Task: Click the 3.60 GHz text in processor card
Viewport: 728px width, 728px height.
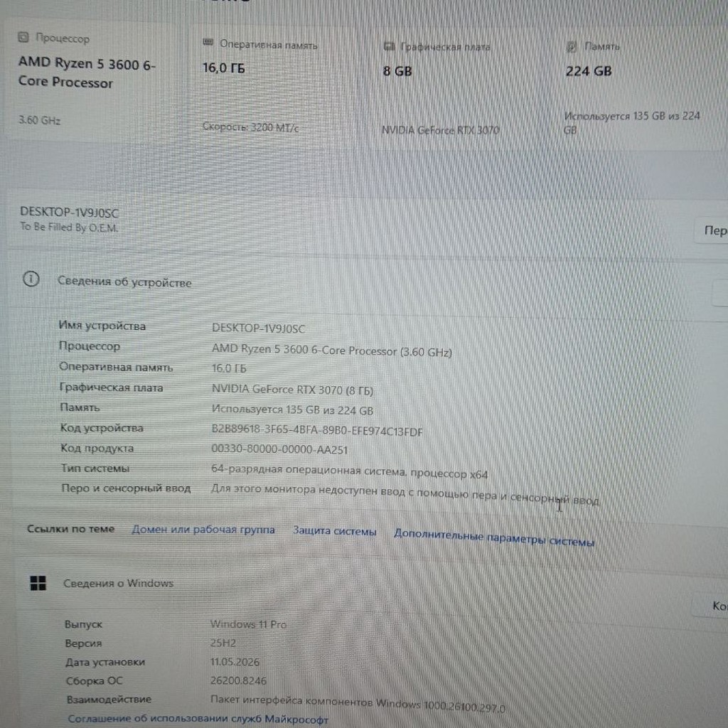Action: (40, 119)
